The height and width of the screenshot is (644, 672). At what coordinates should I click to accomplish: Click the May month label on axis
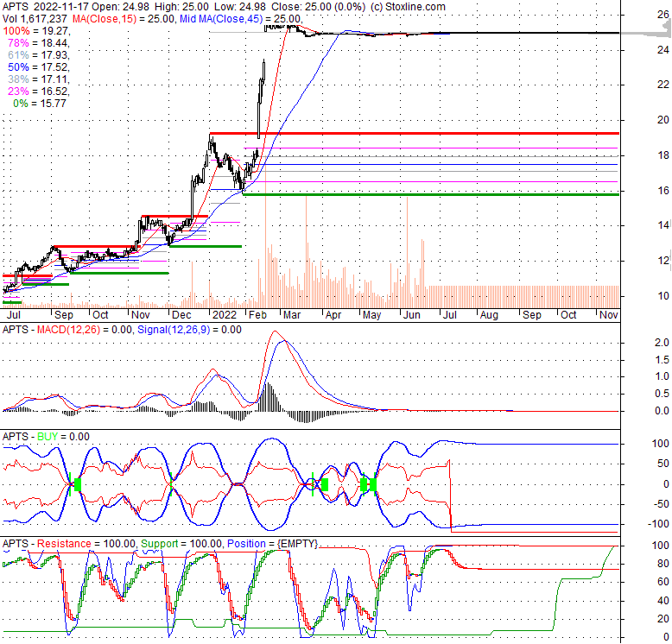point(371,315)
